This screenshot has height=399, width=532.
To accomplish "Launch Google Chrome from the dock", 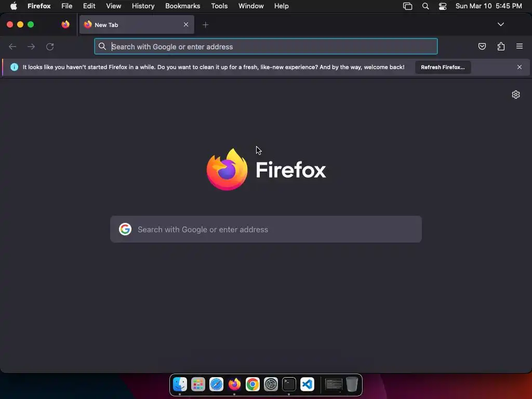I will 253,384.
